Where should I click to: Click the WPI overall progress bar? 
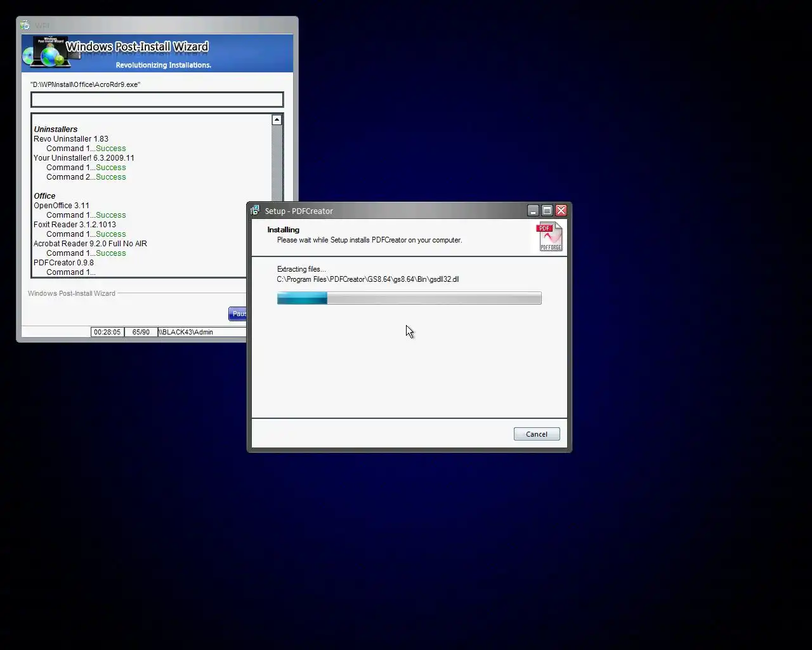point(157,100)
